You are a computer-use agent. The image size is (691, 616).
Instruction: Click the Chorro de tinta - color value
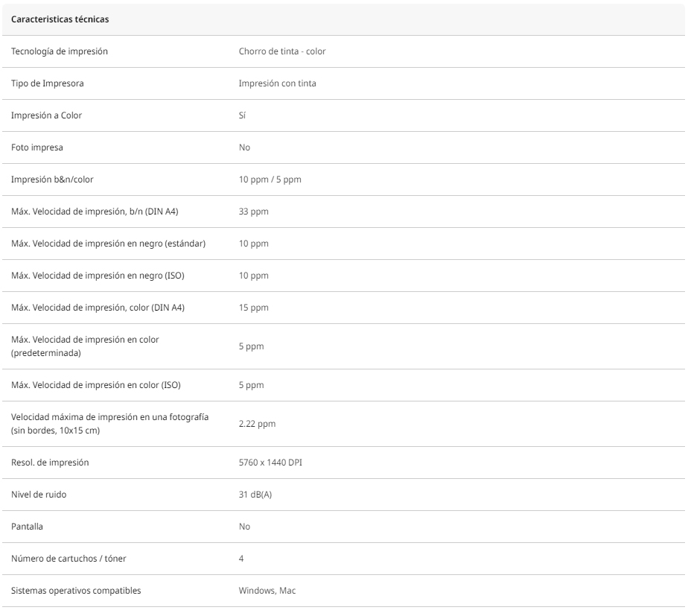(282, 51)
